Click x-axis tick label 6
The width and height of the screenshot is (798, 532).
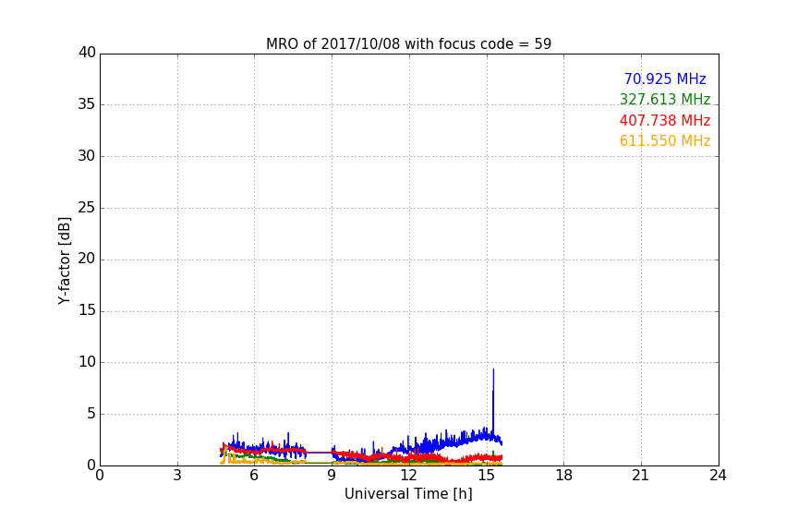coord(254,476)
